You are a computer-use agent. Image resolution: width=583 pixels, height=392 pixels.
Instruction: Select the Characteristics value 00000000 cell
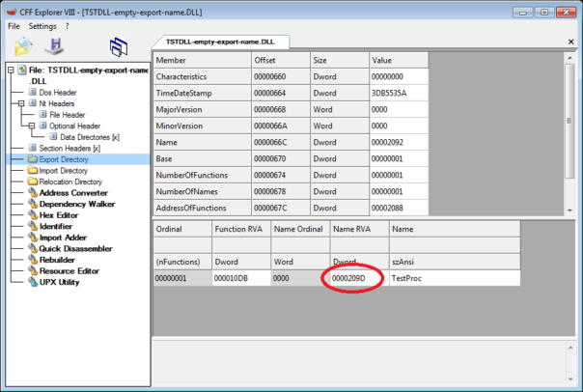(399, 76)
